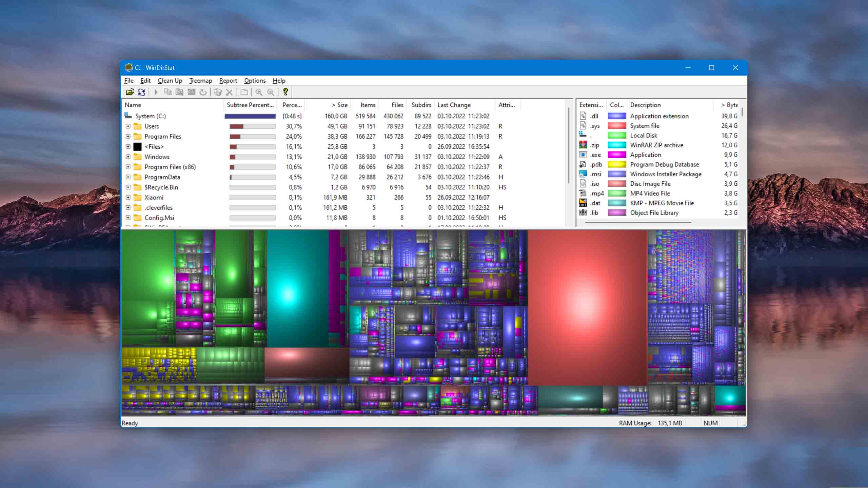Expand the Xiaomi folder node
Image resolution: width=868 pixels, height=488 pixels.
tap(128, 197)
